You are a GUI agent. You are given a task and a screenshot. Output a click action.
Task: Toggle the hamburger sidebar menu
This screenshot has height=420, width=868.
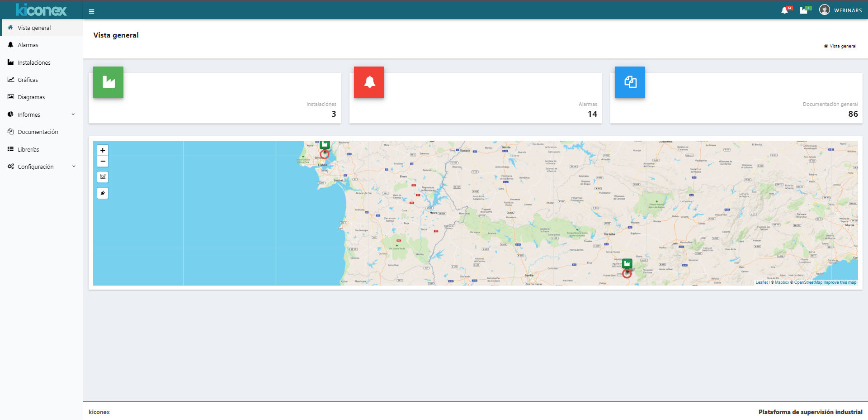91,11
